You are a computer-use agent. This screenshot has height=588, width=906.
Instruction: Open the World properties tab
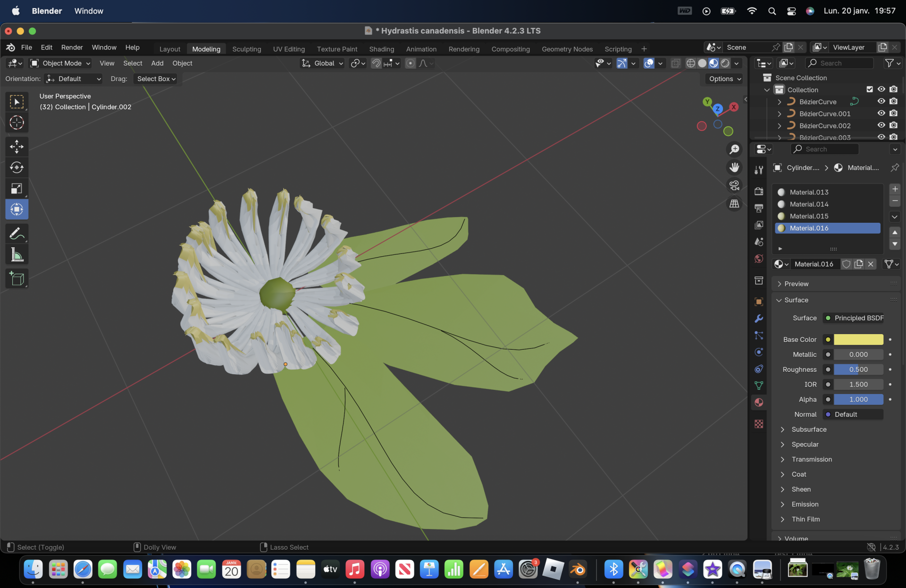(759, 259)
